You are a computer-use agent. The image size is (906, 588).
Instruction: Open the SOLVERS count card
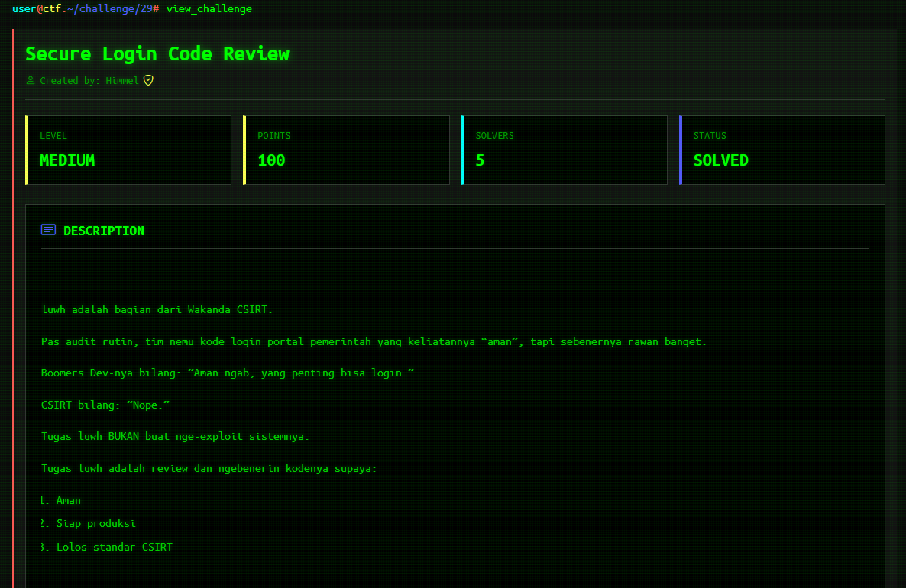coord(565,150)
